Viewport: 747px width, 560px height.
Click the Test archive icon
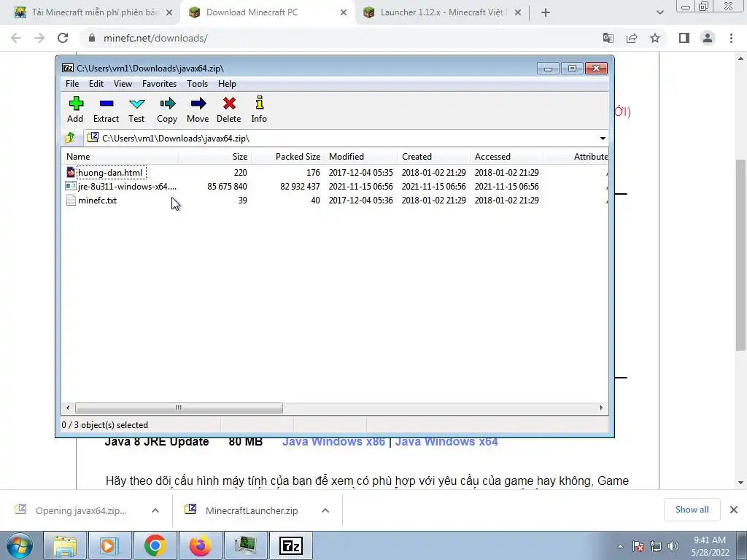136,104
